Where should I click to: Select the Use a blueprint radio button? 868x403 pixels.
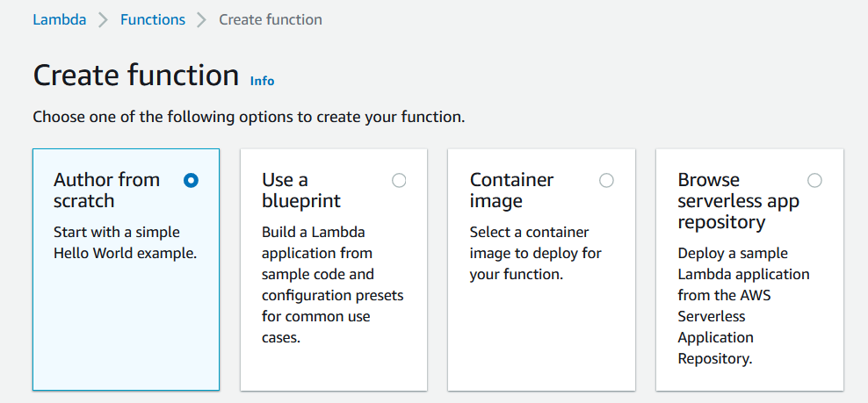[399, 180]
